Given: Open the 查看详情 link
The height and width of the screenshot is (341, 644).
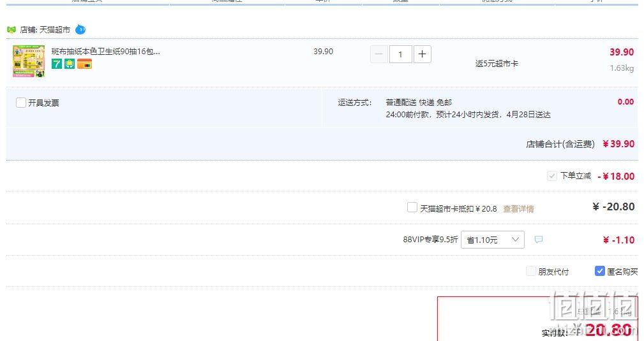Looking at the screenshot, I should (x=518, y=209).
